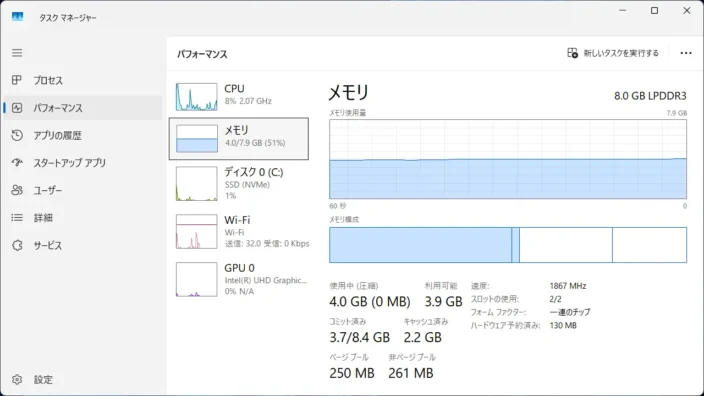Viewport: 704px width, 396px height.
Task: Click 3.7/8.4 GB committed value
Action: pyautogui.click(x=360, y=337)
